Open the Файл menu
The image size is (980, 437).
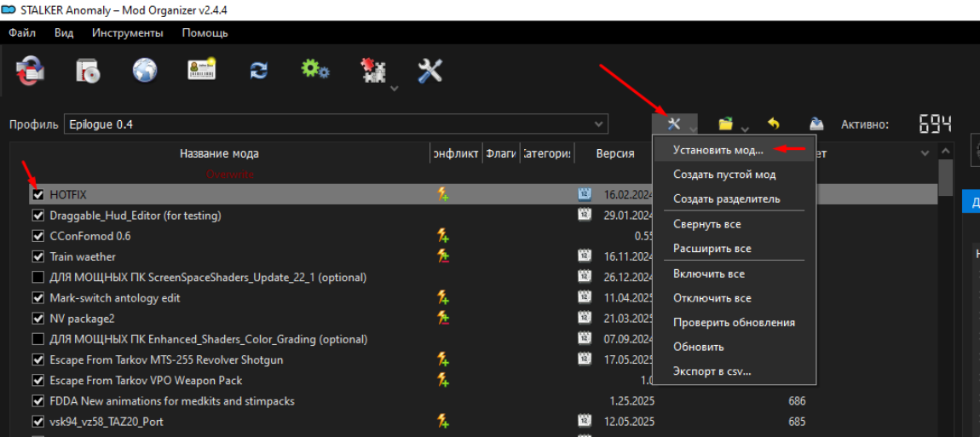pos(22,33)
